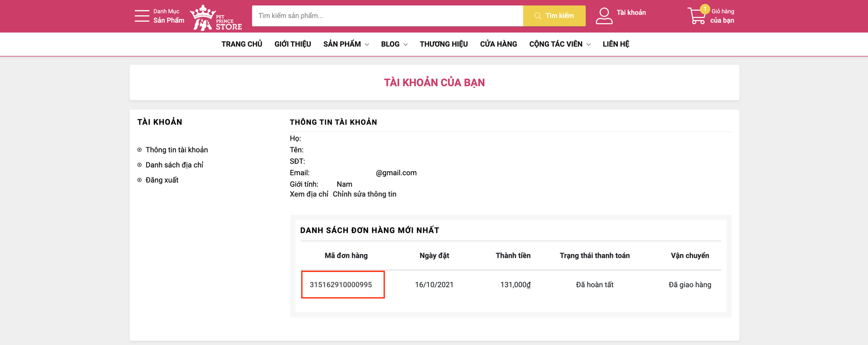Screen dimensions: 868x345
Task: Click the Trạng thái thanh toán column header
Action: tap(595, 256)
